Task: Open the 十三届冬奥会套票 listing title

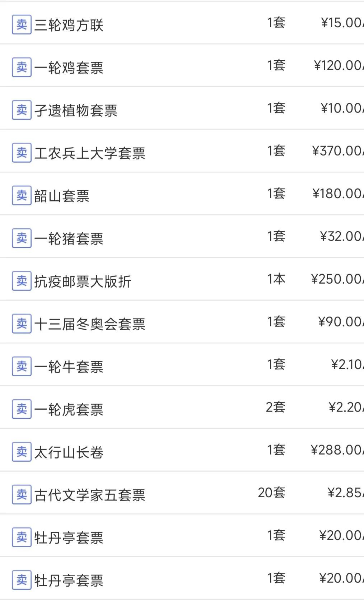Action: click(x=90, y=324)
